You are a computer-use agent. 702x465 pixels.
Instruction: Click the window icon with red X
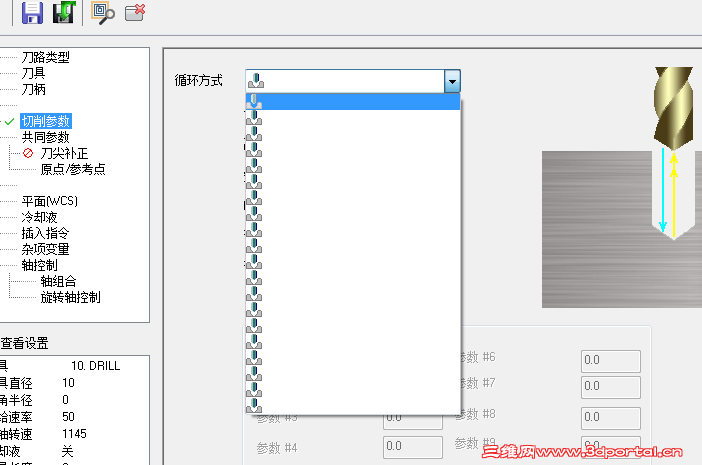[135, 13]
